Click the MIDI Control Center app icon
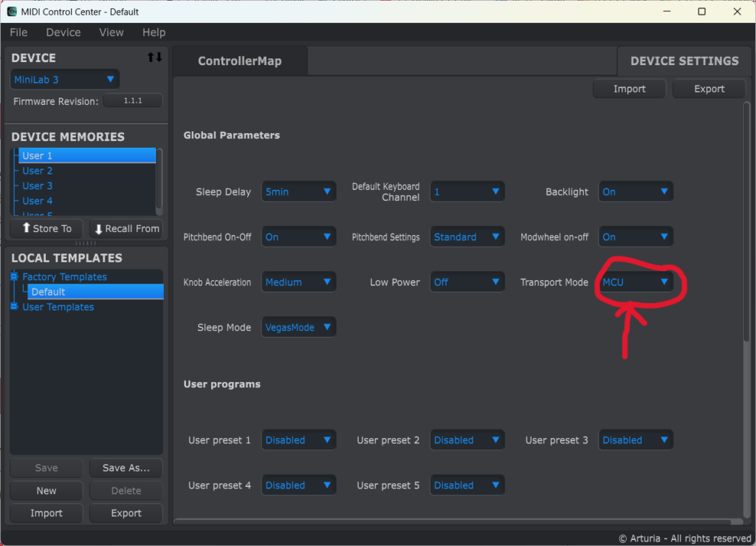The image size is (756, 546). tap(12, 12)
